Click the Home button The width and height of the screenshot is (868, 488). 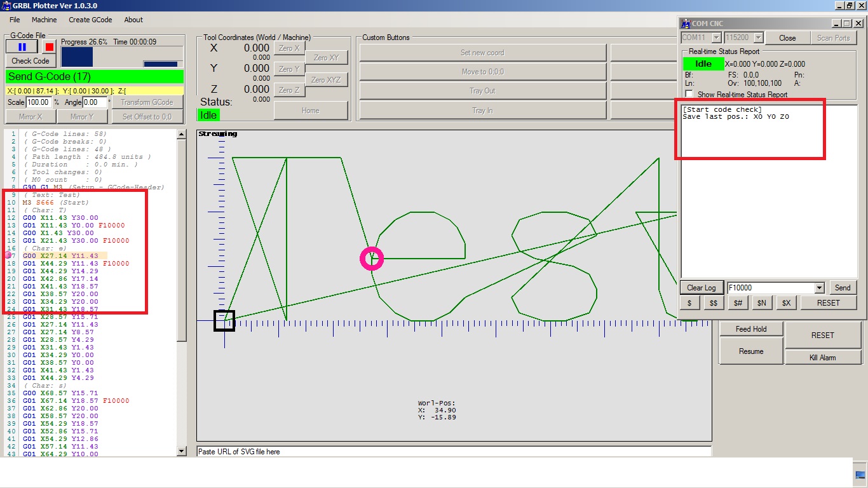pyautogui.click(x=311, y=111)
